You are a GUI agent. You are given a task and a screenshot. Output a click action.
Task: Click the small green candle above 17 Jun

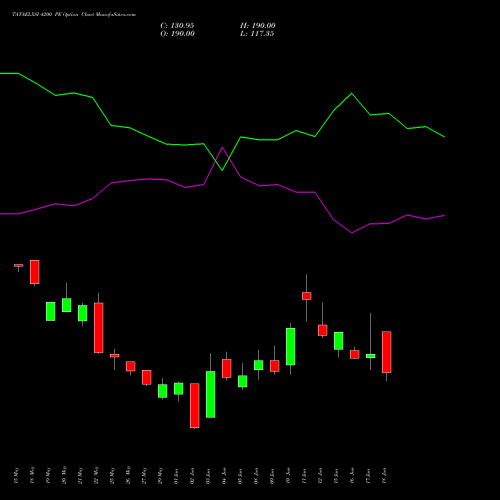371,356
